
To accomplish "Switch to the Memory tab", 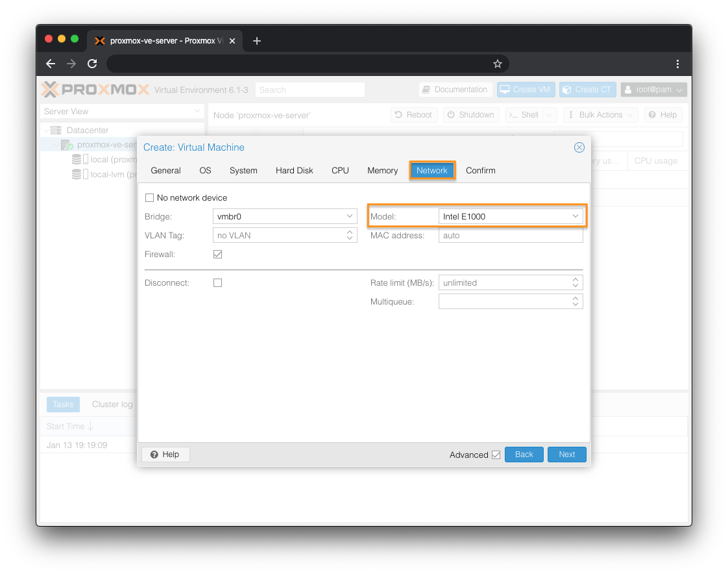I will tap(383, 171).
